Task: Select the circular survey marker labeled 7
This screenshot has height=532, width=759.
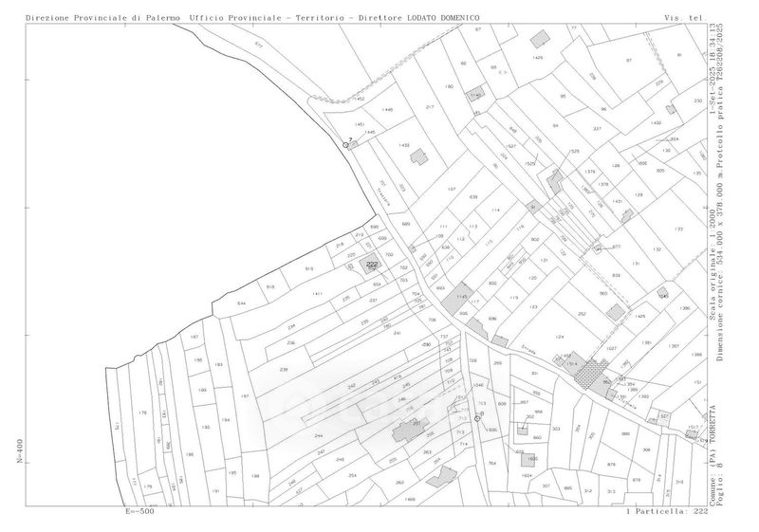Action: (x=346, y=144)
